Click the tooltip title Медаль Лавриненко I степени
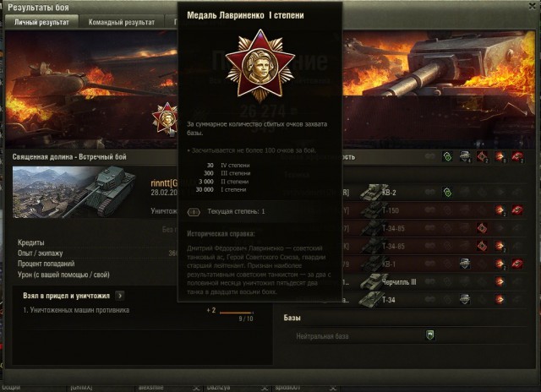 pos(245,15)
